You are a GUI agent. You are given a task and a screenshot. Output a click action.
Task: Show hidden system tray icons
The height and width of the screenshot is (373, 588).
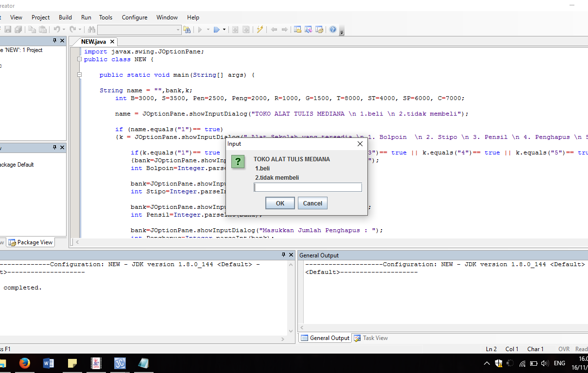487,363
